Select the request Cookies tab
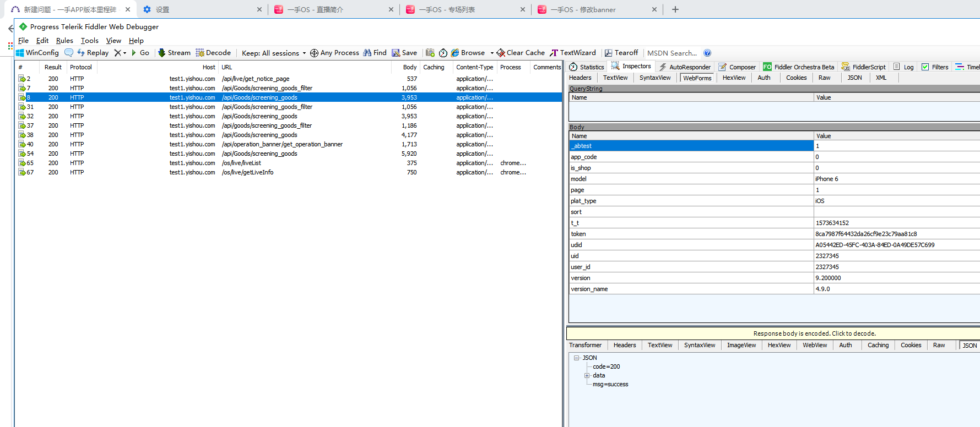 796,78
